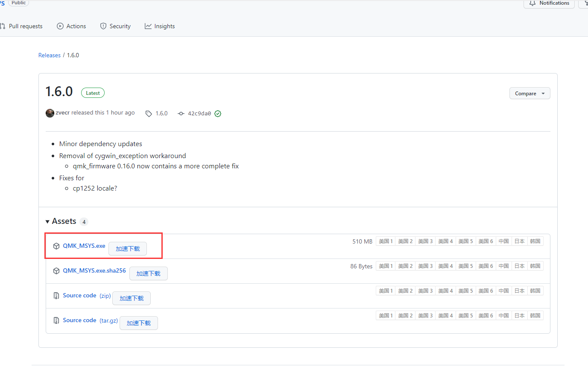
Task: Select 中国 mirror for Source code (tar.gz)
Action: click(x=504, y=316)
